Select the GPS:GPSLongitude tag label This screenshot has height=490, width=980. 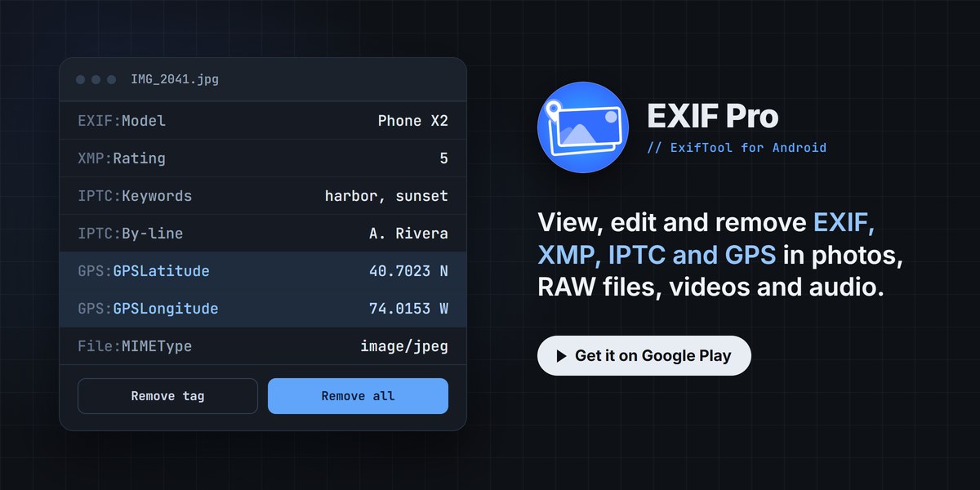tap(148, 309)
